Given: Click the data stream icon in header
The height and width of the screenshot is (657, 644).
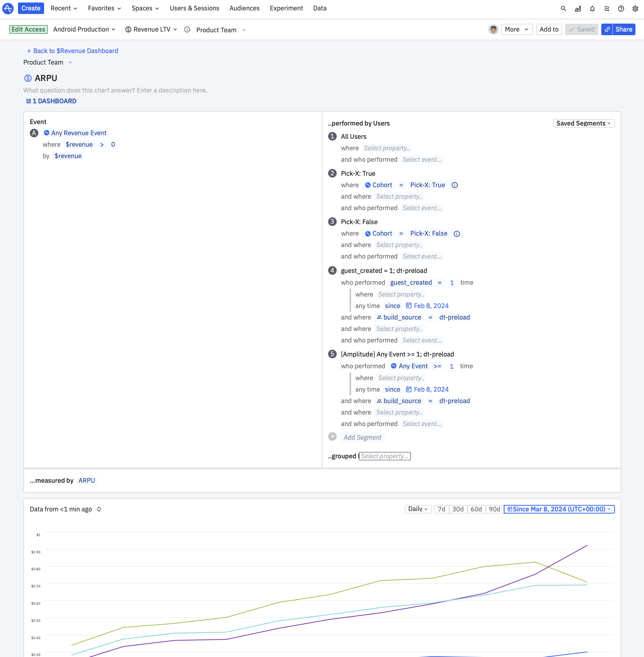Looking at the screenshot, I should (607, 9).
